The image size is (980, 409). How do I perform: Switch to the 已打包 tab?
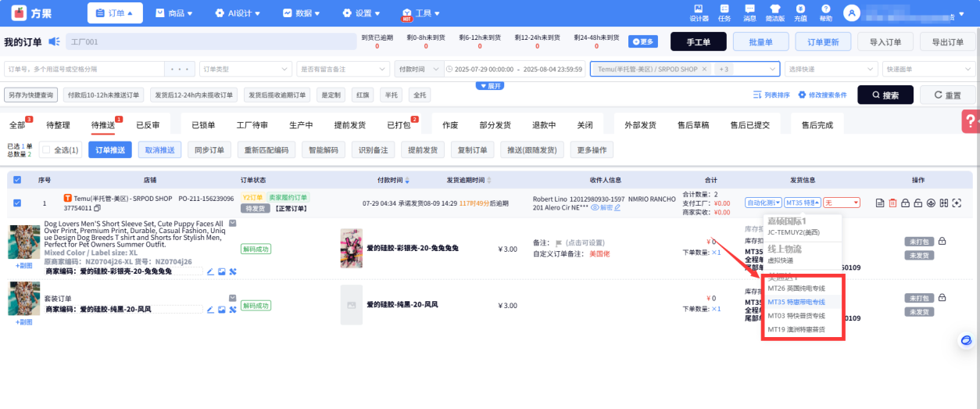pyautogui.click(x=398, y=125)
